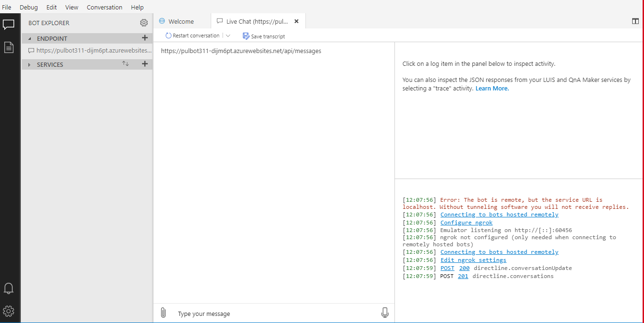Start voice input using the microphone icon
Image resolution: width=644 pixels, height=323 pixels.
tap(385, 313)
